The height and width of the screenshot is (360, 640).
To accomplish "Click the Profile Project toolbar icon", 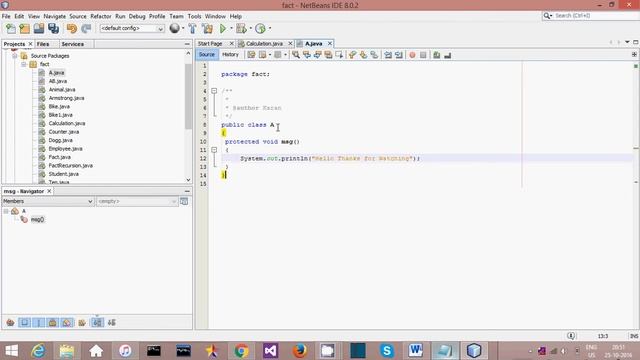I will (x=260, y=28).
